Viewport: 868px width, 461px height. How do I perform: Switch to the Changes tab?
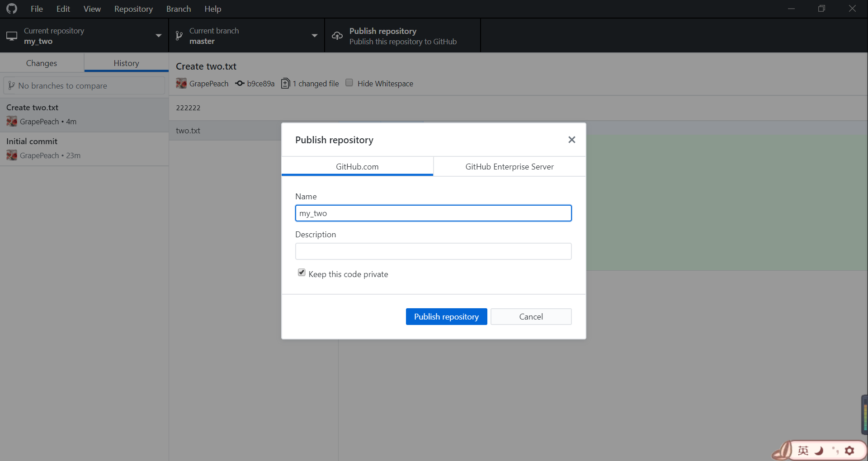42,63
